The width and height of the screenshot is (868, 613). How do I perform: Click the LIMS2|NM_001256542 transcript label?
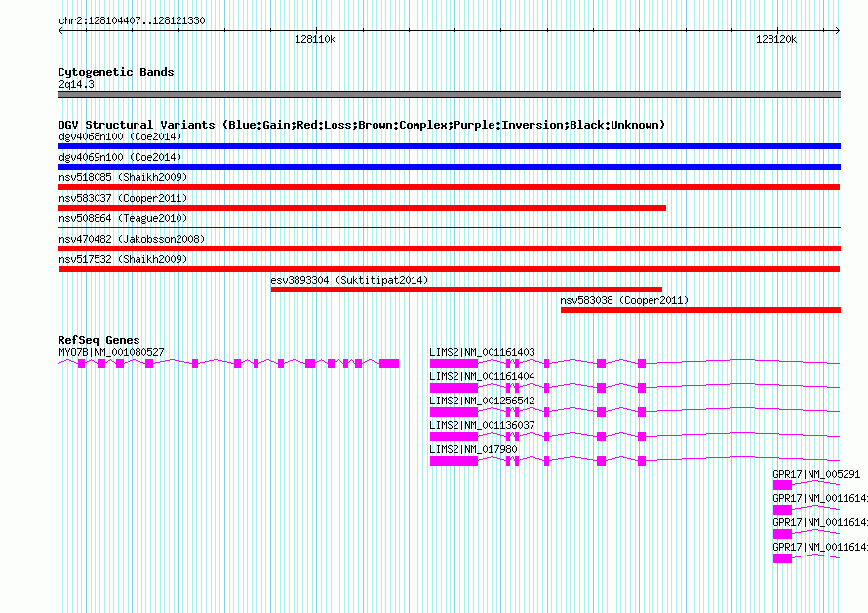point(482,401)
